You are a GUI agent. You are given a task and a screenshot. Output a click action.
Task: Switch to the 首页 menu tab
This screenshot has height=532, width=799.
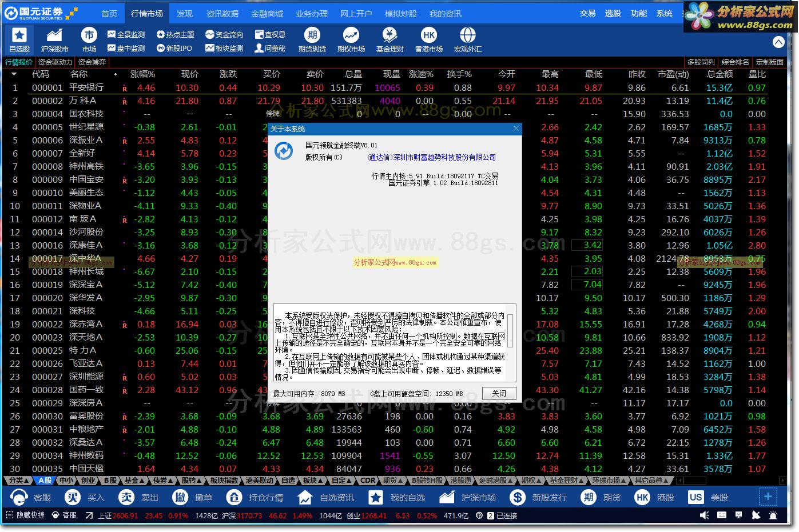109,13
